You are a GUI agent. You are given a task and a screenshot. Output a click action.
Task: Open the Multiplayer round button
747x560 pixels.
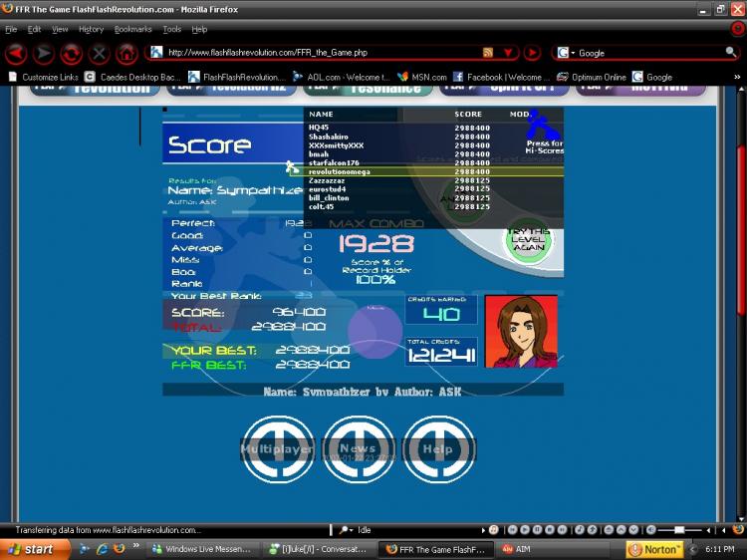point(277,449)
